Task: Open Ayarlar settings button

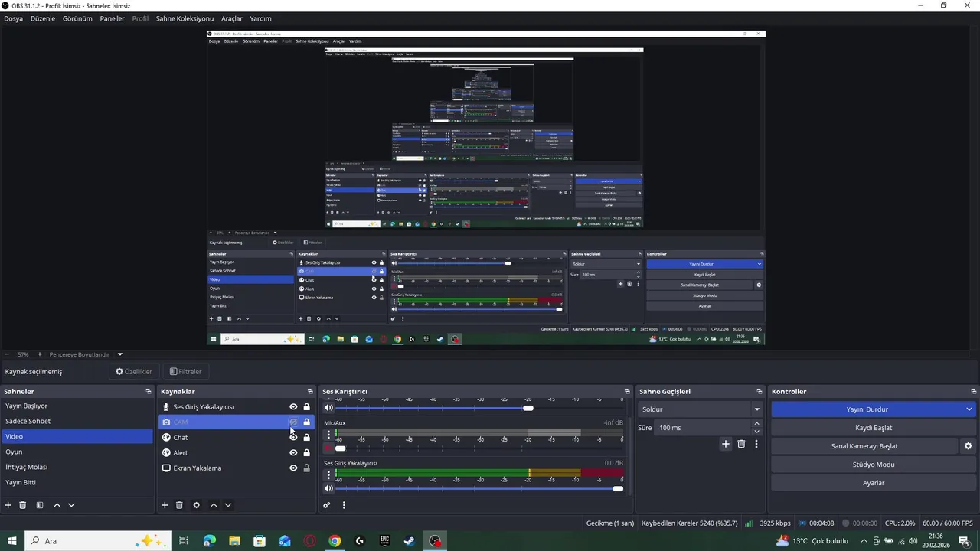Action: (874, 483)
